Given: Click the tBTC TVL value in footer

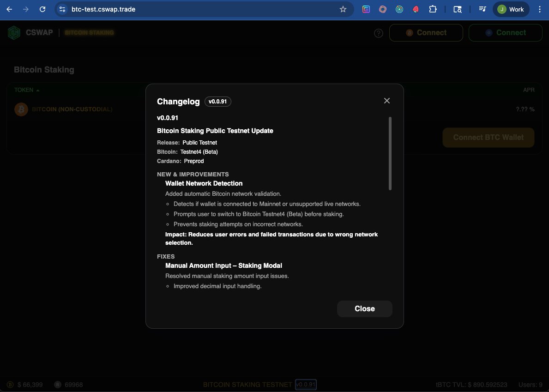Looking at the screenshot, I should click(471, 385).
